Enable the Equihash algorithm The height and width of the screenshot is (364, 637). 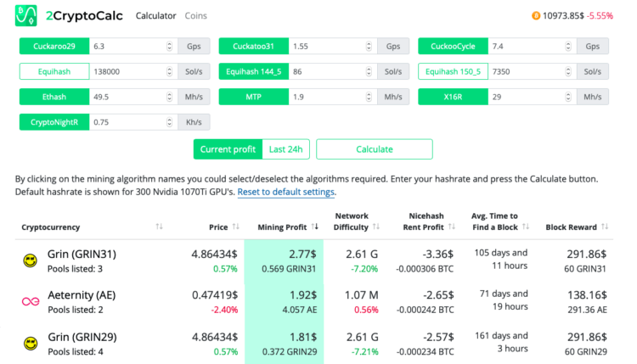(x=54, y=71)
